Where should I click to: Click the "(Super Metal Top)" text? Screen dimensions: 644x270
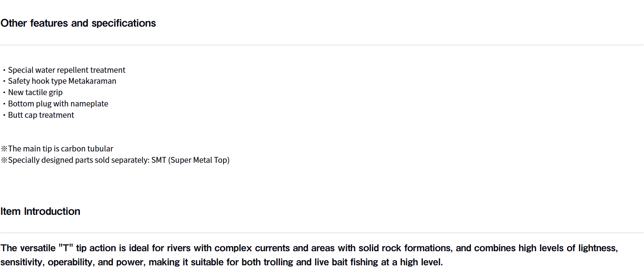pyautogui.click(x=199, y=160)
